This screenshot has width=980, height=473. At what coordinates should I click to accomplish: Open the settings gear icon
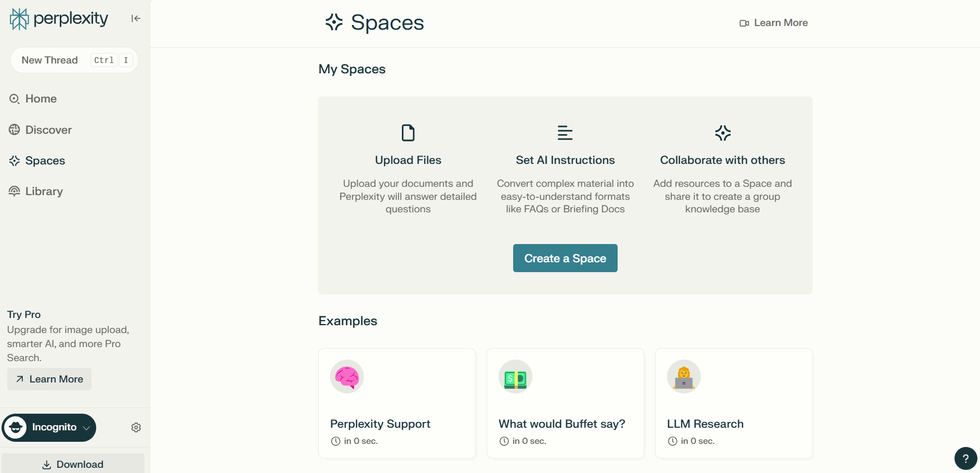[136, 427]
